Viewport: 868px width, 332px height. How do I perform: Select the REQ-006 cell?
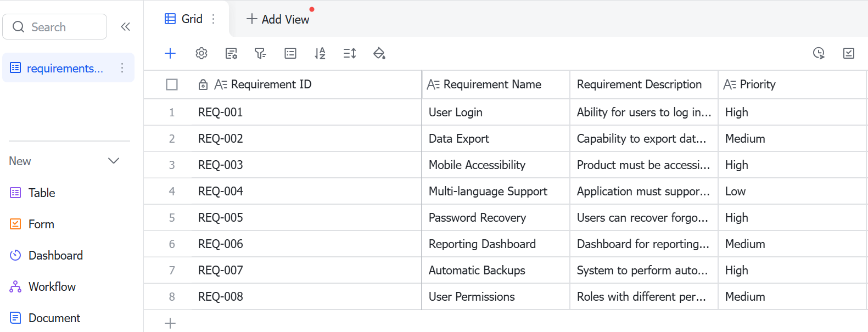(x=305, y=244)
